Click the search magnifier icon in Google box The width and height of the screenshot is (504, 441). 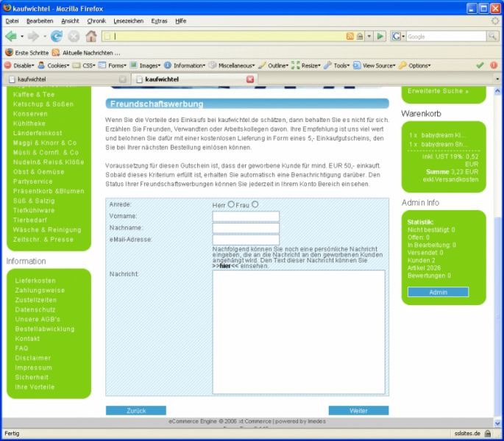click(492, 36)
